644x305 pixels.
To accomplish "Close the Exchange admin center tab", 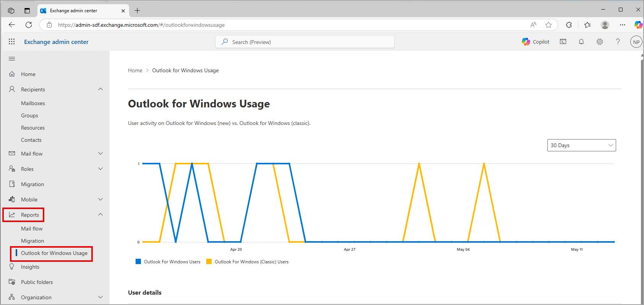I will point(123,11).
